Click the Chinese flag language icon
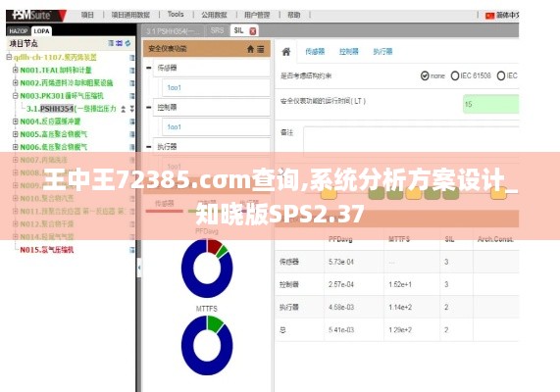This screenshot has width=560, height=392. click(489, 16)
